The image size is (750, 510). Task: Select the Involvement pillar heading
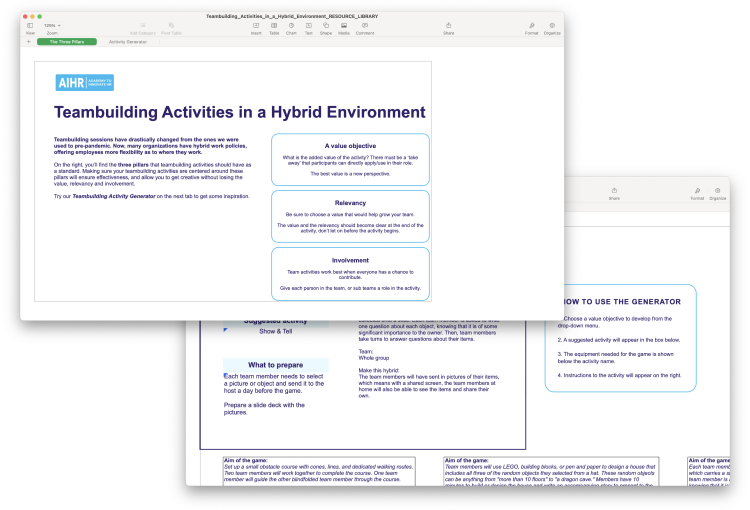(x=350, y=260)
